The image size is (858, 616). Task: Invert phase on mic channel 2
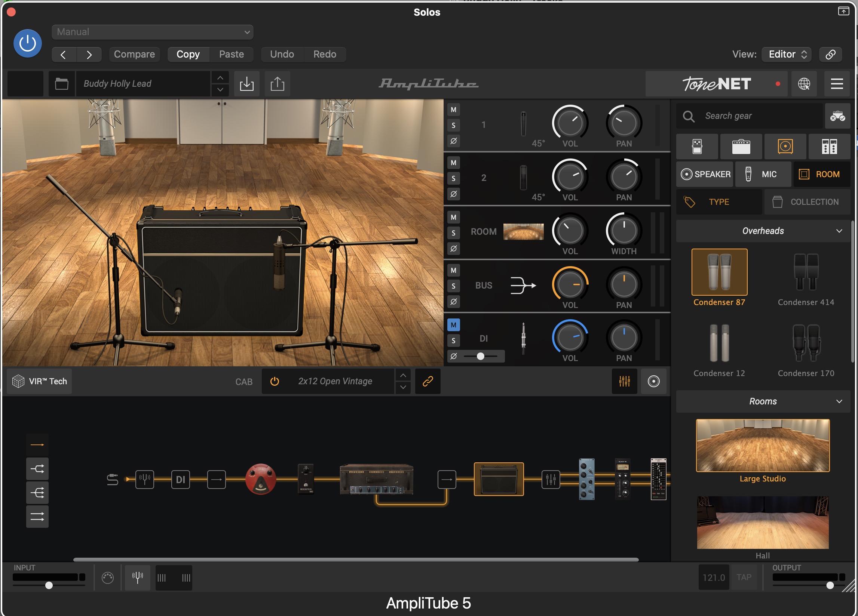point(453,194)
